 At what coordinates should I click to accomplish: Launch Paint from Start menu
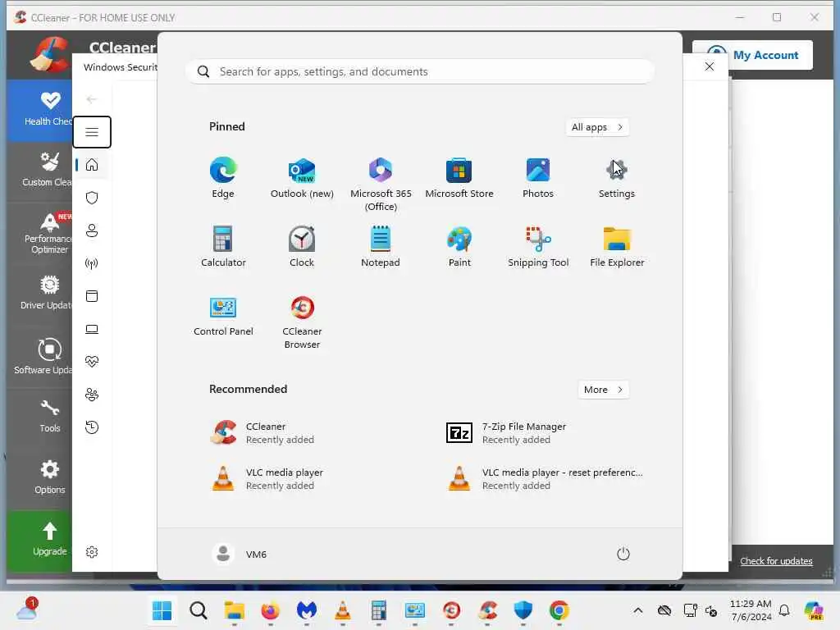[459, 246]
